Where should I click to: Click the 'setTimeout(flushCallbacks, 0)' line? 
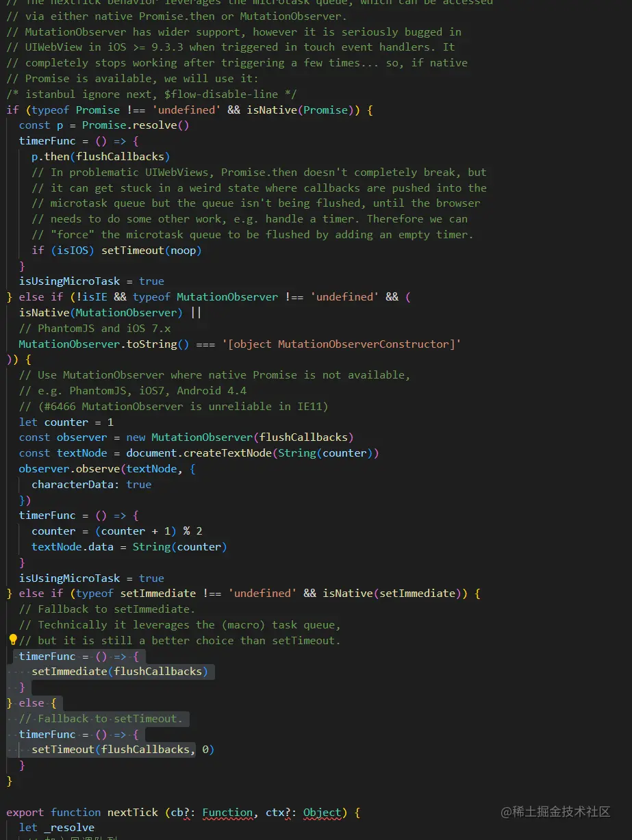pyautogui.click(x=123, y=750)
